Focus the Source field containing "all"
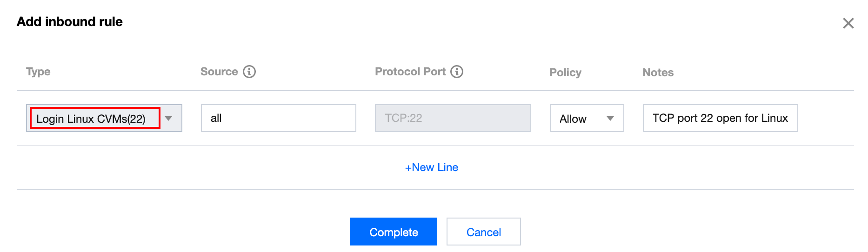868x252 pixels. point(278,118)
